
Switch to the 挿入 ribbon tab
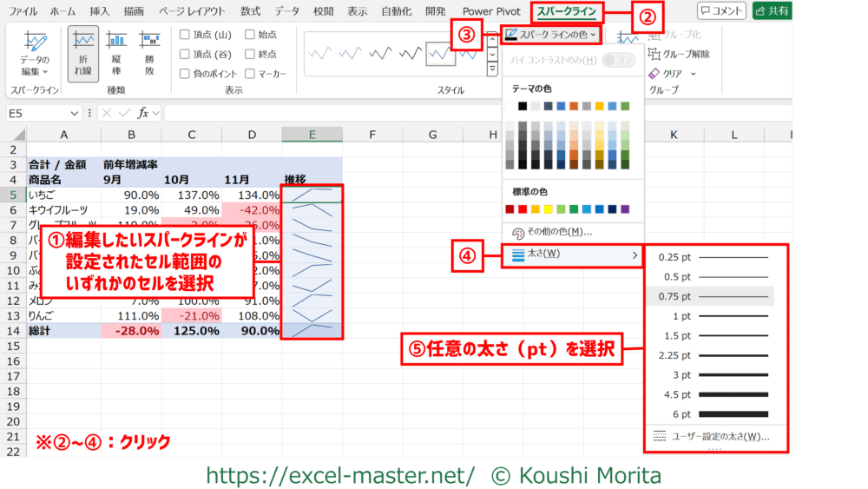(x=99, y=11)
